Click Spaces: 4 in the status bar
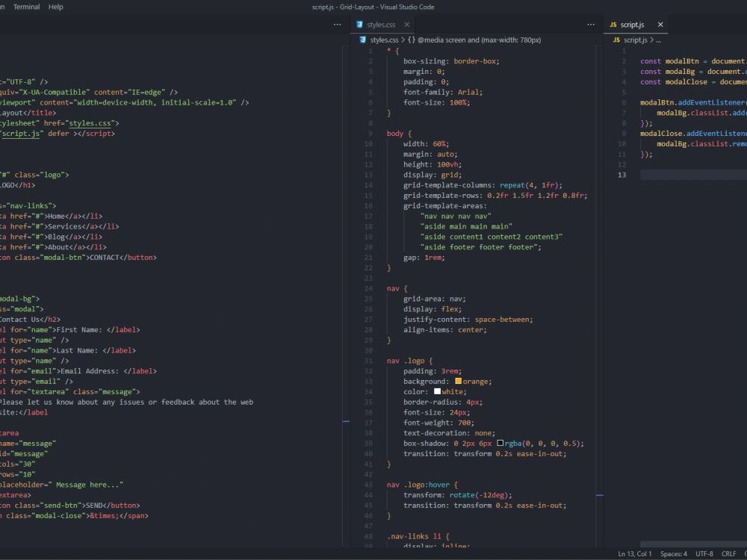The image size is (747, 560). point(673,554)
